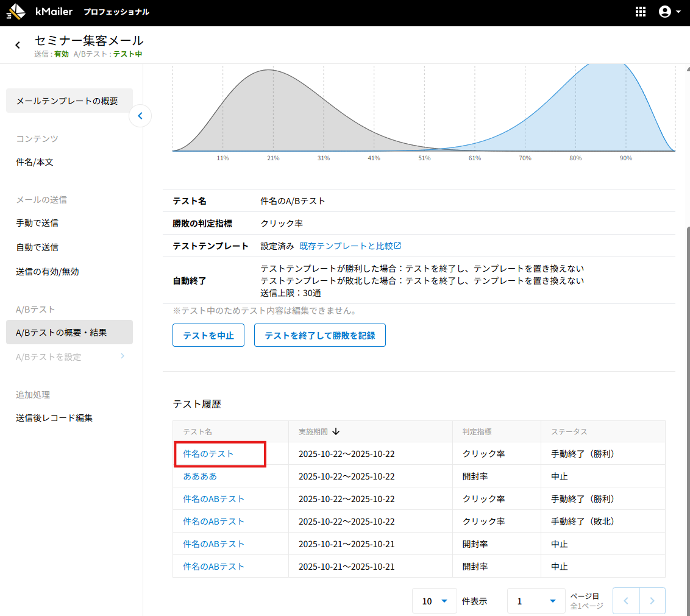The image size is (690, 616).
Task: Go to the next page arrow
Action: [652, 601]
